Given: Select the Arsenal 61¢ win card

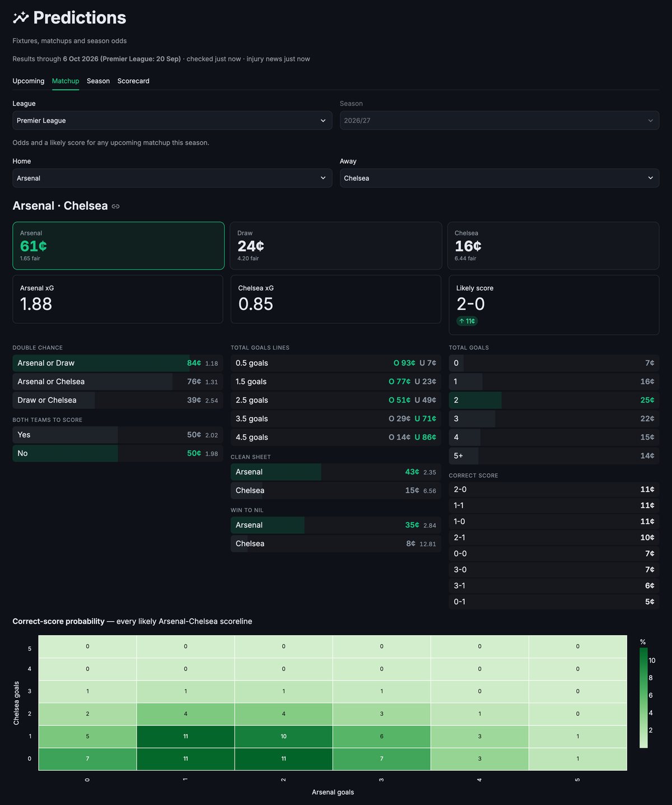Looking at the screenshot, I should pyautogui.click(x=119, y=246).
